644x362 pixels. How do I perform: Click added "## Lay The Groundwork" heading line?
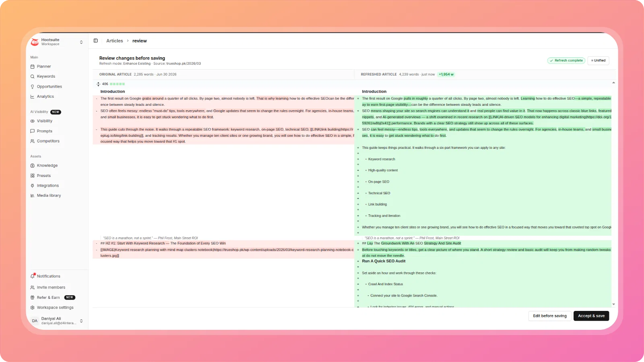coord(411,243)
